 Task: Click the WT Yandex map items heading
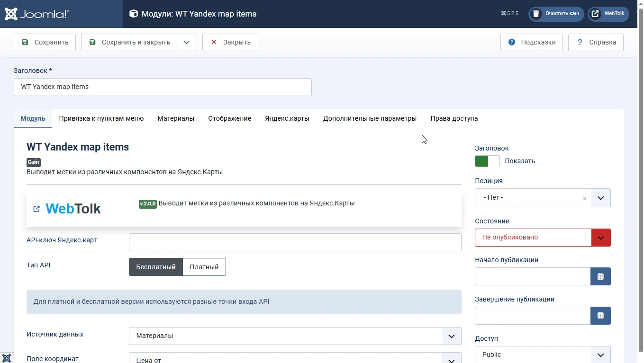pyautogui.click(x=78, y=147)
